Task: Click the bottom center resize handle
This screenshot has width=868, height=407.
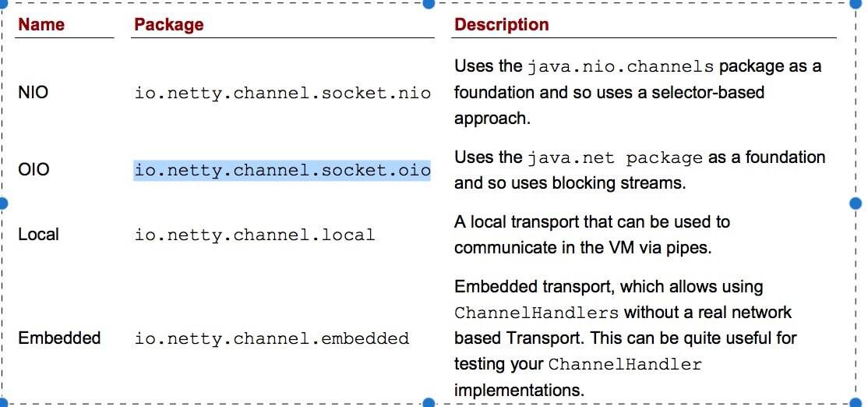Action: pyautogui.click(x=429, y=403)
